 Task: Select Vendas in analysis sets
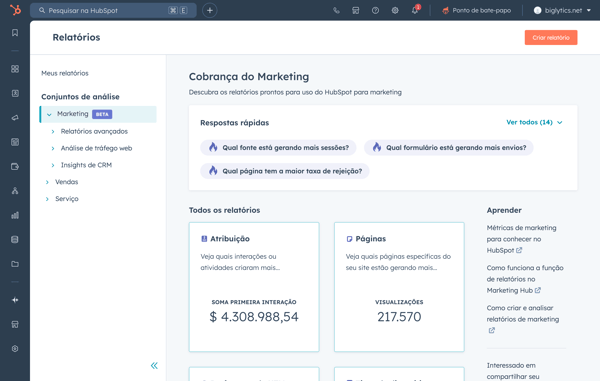(x=67, y=182)
